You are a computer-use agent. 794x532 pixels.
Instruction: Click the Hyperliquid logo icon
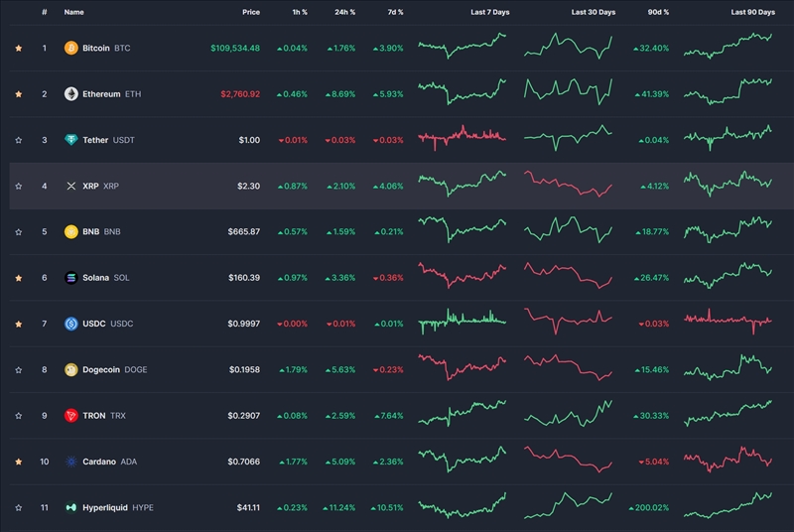coord(70,507)
